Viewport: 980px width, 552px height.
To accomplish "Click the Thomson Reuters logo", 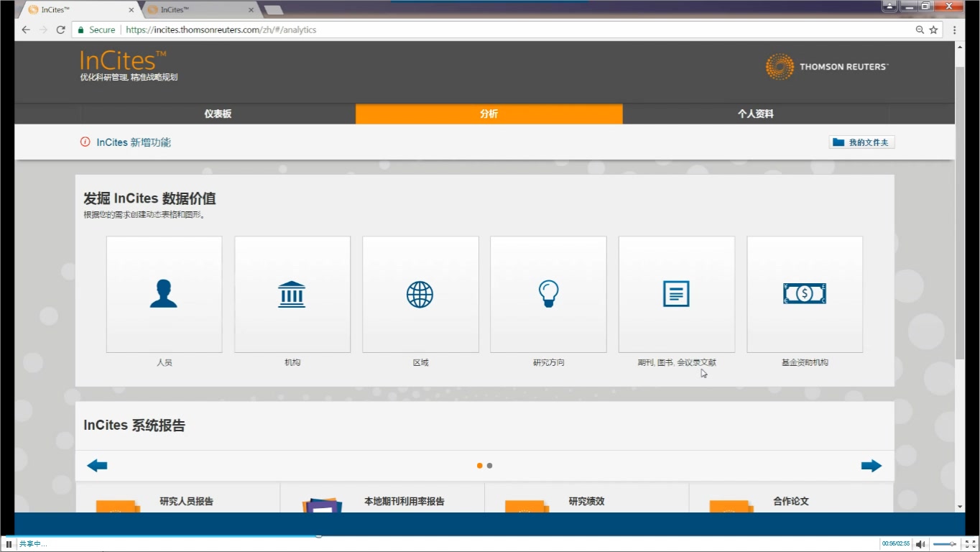I will [827, 67].
